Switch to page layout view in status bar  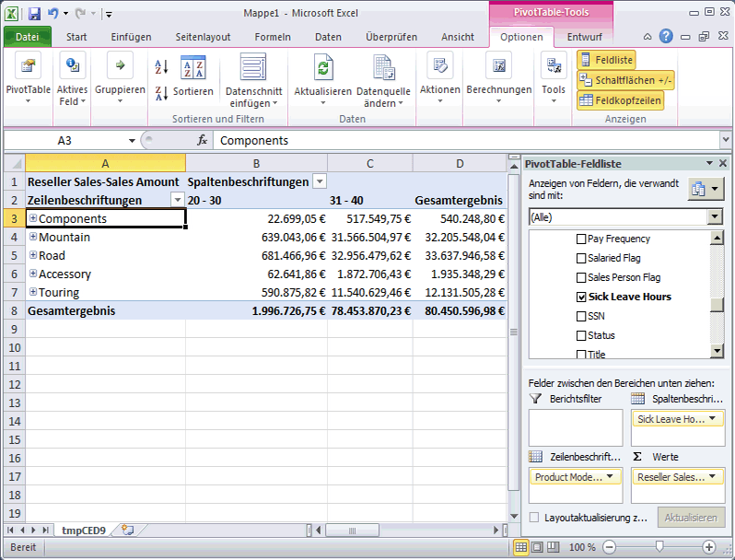[539, 546]
